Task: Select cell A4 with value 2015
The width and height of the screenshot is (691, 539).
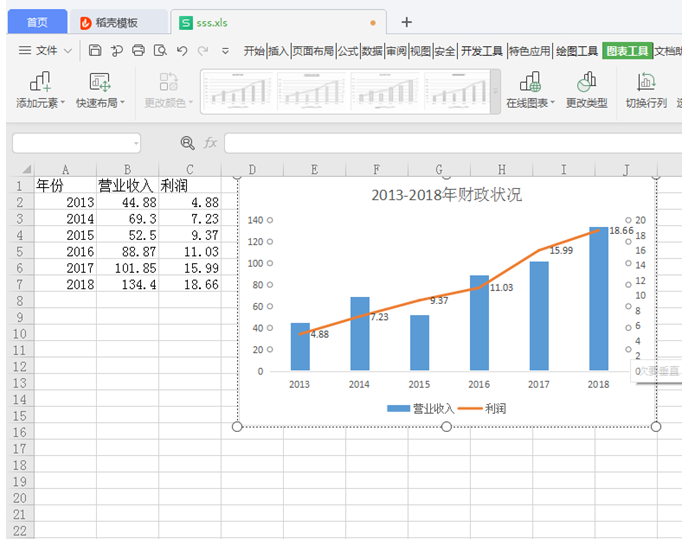Action: point(65,235)
